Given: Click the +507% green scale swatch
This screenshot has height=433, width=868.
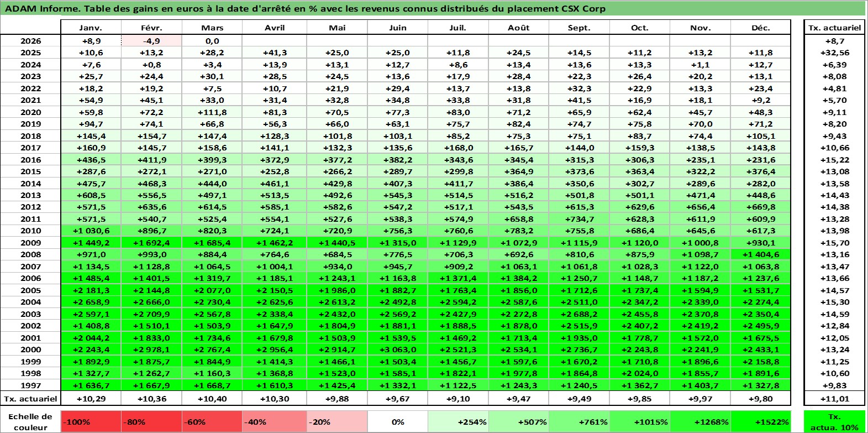Looking at the screenshot, I should coord(519,421).
